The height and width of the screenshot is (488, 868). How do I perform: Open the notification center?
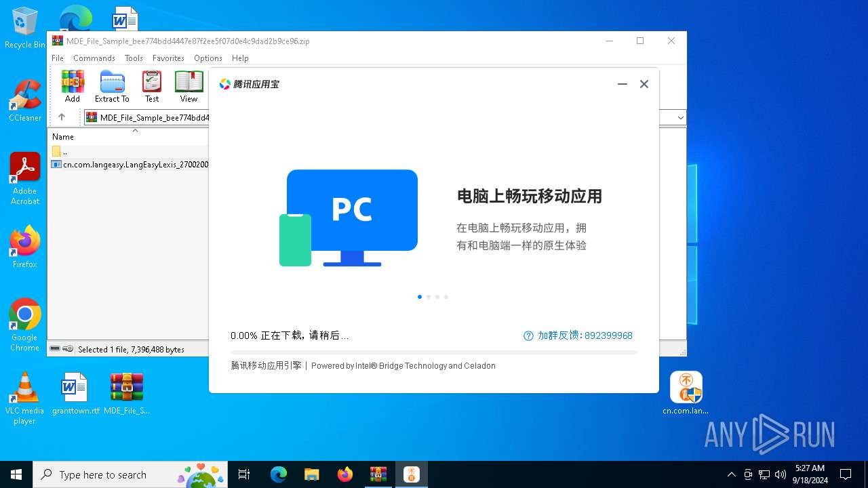coord(846,474)
